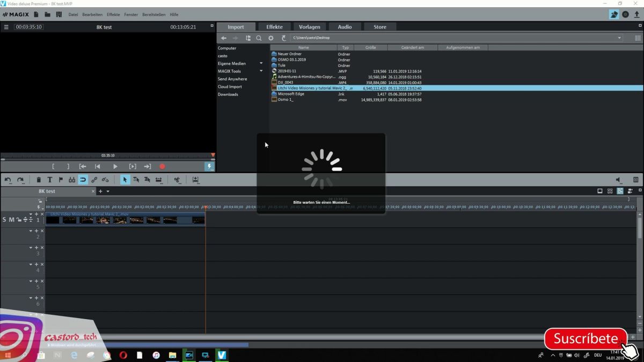Refresh the media browser folder

coord(284,38)
